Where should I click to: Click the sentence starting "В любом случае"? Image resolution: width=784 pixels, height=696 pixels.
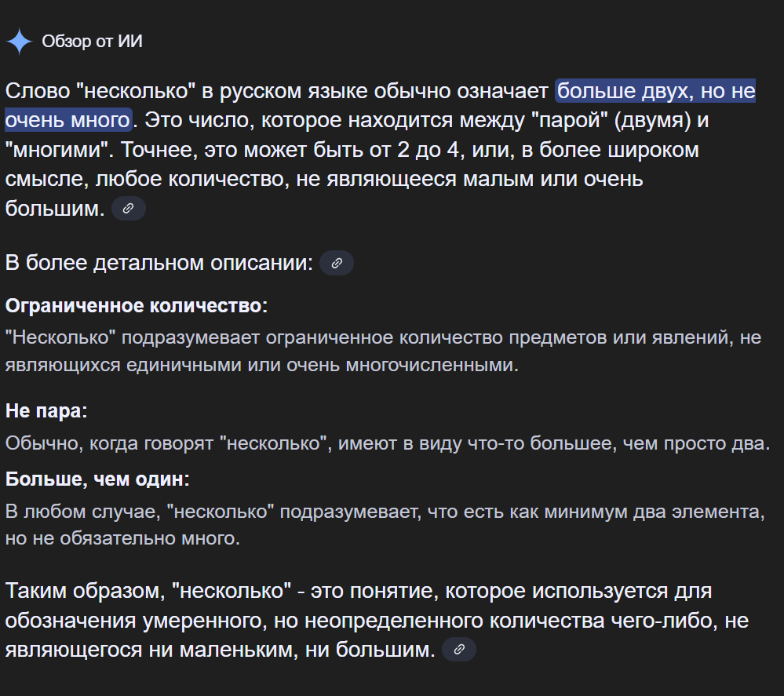(x=385, y=512)
